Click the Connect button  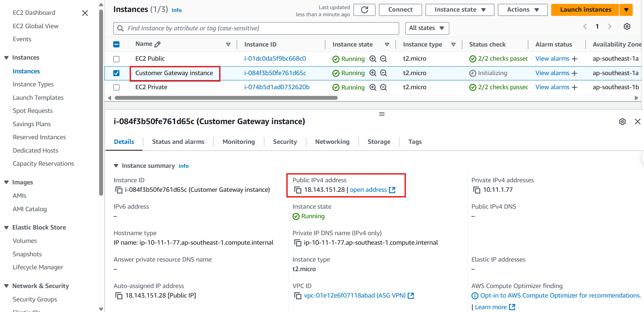[x=400, y=10]
